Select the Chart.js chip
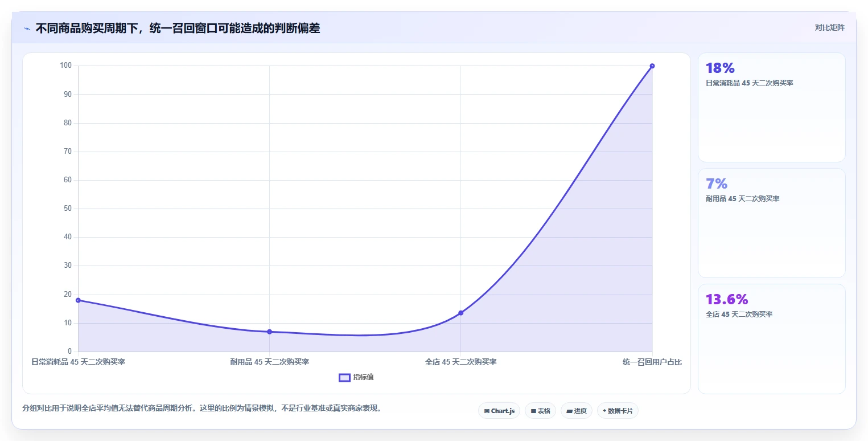This screenshot has width=868, height=441. click(x=499, y=411)
